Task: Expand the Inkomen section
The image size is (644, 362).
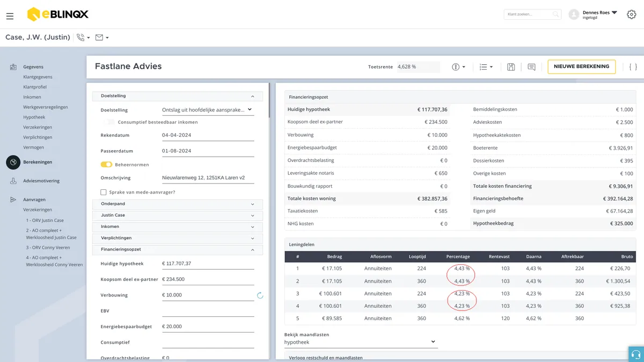Action: tap(178, 227)
